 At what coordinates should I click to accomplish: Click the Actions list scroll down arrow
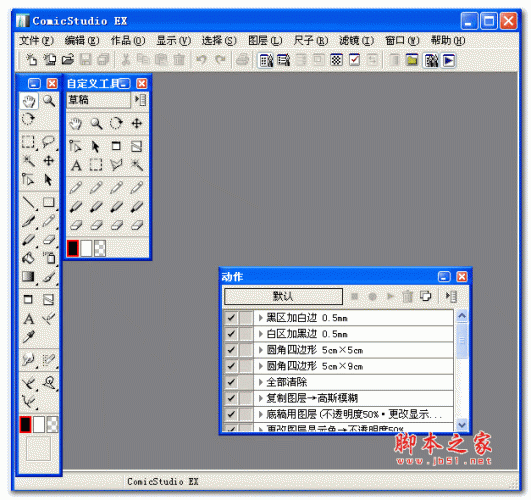[462, 424]
